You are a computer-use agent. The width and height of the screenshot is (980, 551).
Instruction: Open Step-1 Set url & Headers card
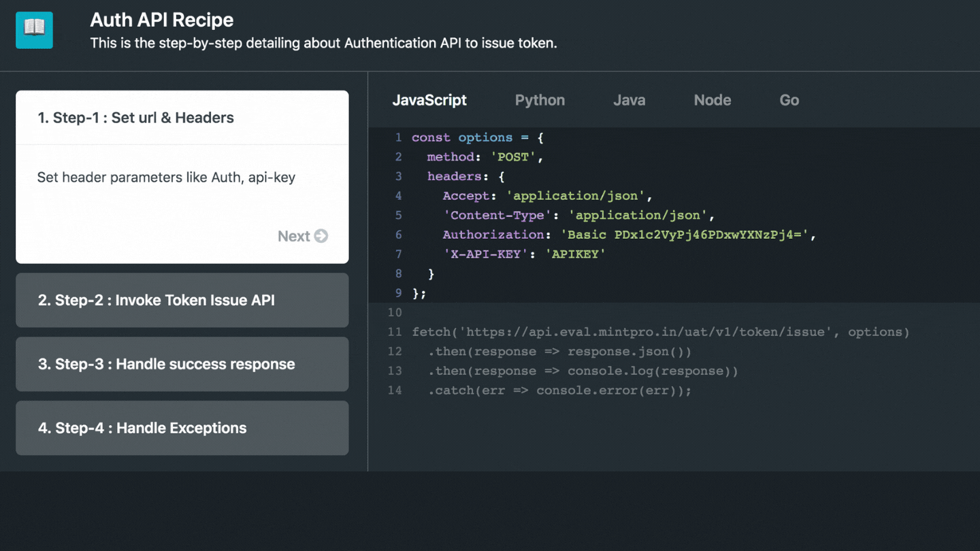182,118
